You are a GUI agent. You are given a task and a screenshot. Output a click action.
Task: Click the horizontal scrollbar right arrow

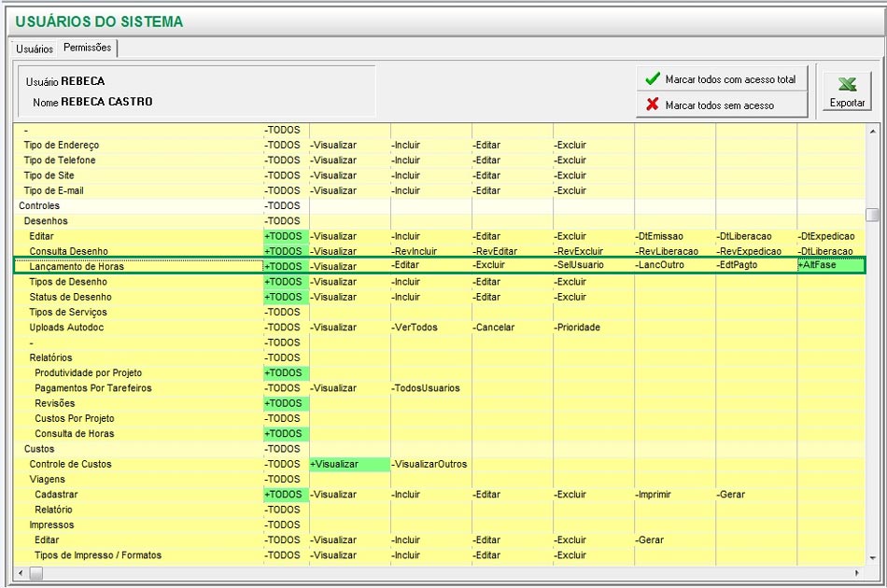coord(858,572)
